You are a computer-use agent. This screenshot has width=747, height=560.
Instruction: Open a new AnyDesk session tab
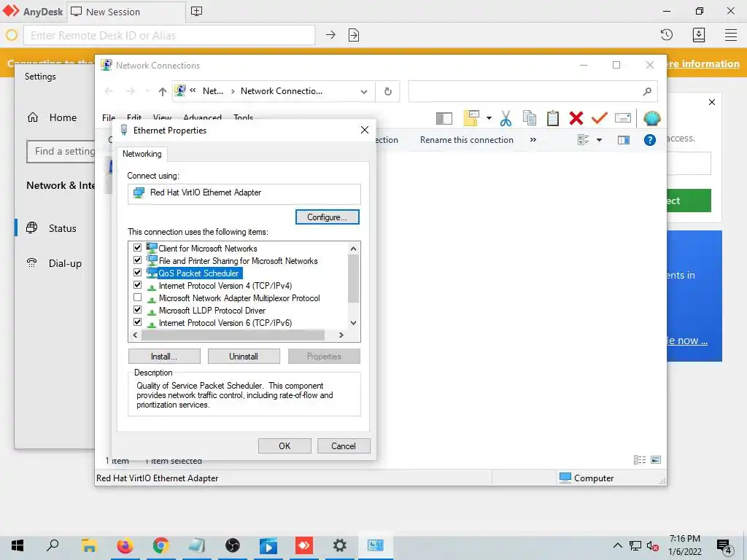coord(196,12)
